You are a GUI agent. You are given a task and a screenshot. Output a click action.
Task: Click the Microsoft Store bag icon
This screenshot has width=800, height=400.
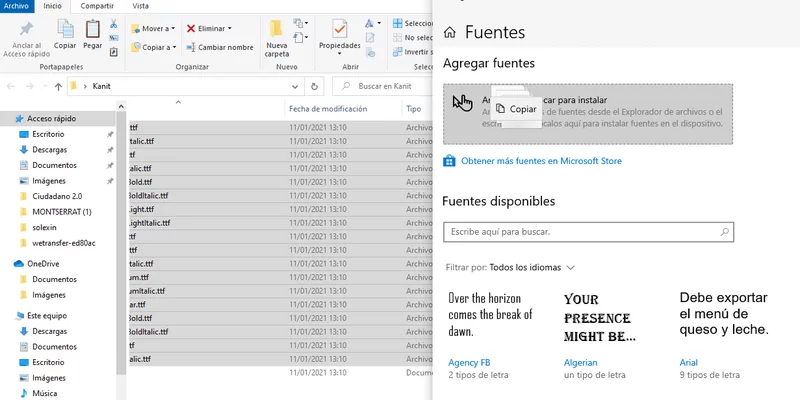[x=449, y=161]
